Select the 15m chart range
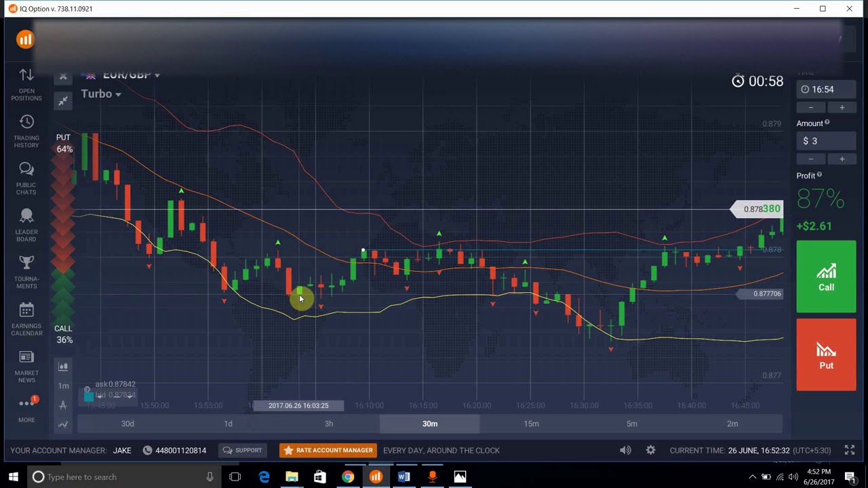The image size is (868, 488). click(531, 424)
